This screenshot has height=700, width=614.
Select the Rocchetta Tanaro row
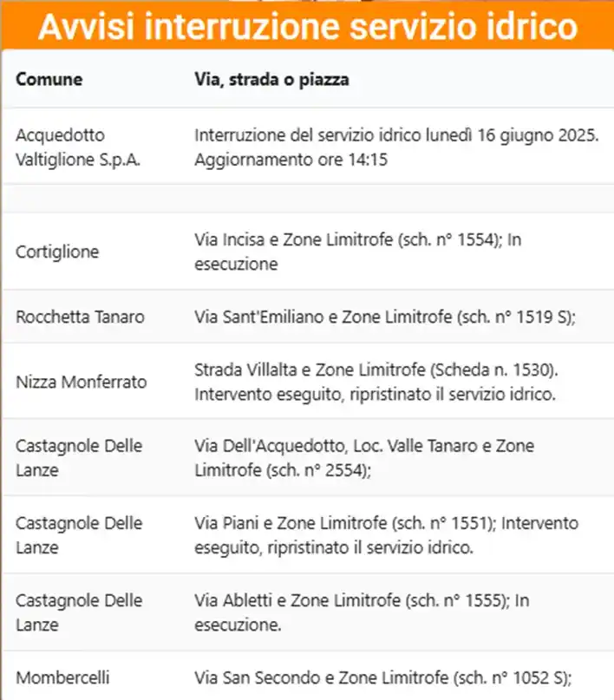[308, 317]
